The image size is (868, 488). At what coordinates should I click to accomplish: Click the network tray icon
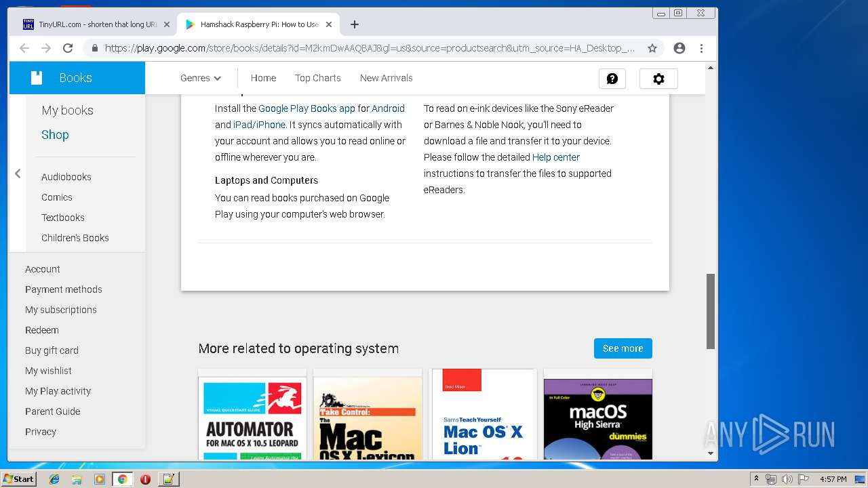771,479
